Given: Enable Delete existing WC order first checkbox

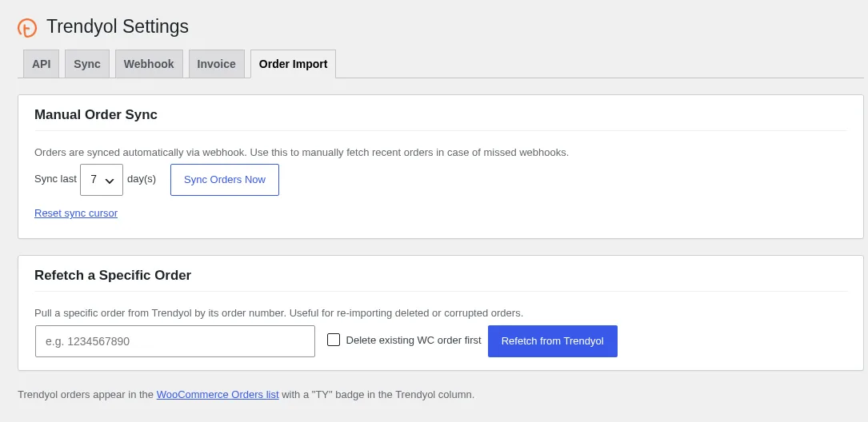Looking at the screenshot, I should click(334, 340).
